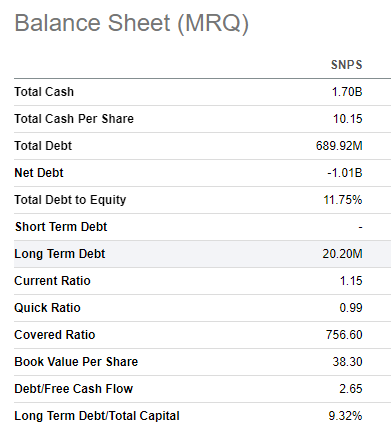Click the Quick Ratio label
The image size is (391, 432).
click(x=47, y=308)
